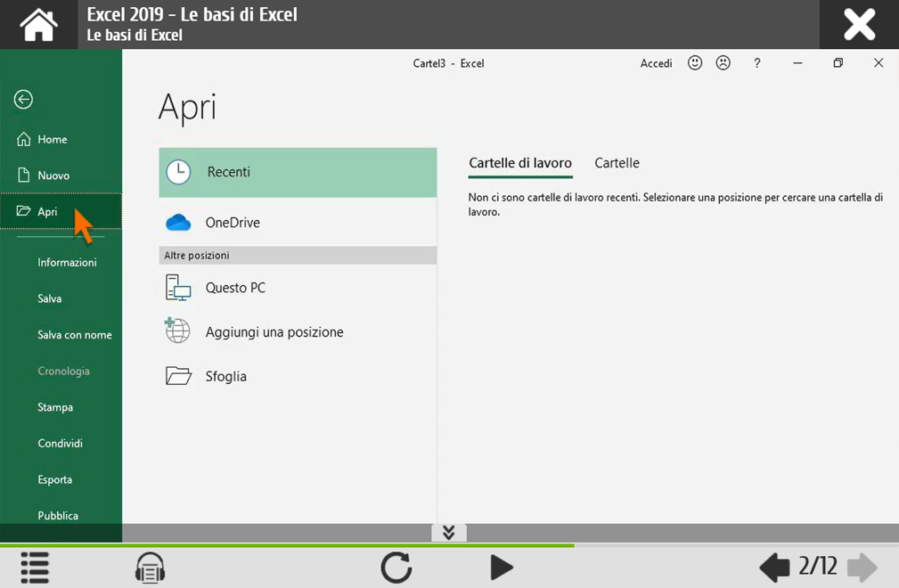Click the 2/12 step counter
This screenshot has width=899, height=588.
(x=818, y=567)
